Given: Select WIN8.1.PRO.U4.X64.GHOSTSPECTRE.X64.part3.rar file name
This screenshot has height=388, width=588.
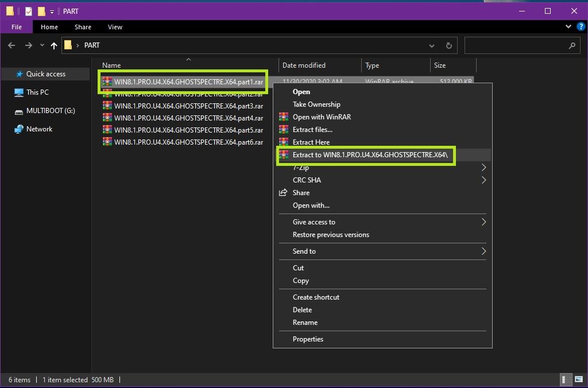Looking at the screenshot, I should coord(188,106).
